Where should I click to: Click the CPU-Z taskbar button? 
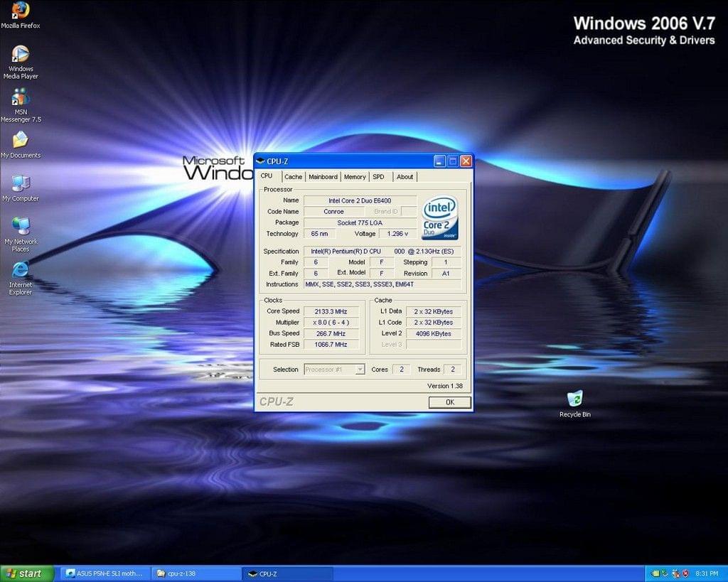click(x=288, y=573)
